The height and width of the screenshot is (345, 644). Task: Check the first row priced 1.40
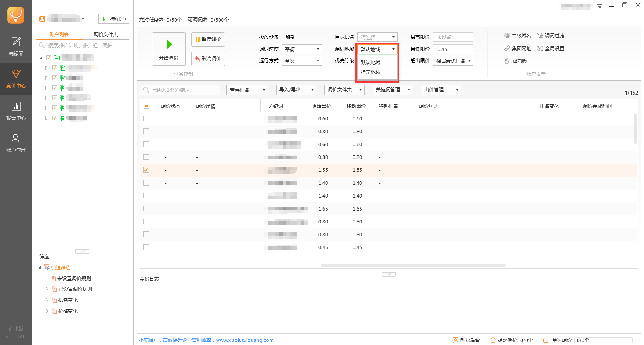(x=146, y=183)
